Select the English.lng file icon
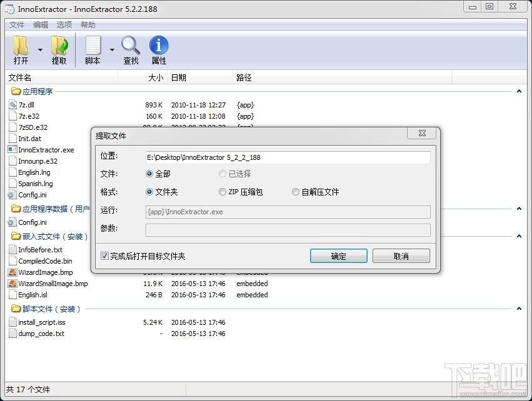 click(x=13, y=172)
